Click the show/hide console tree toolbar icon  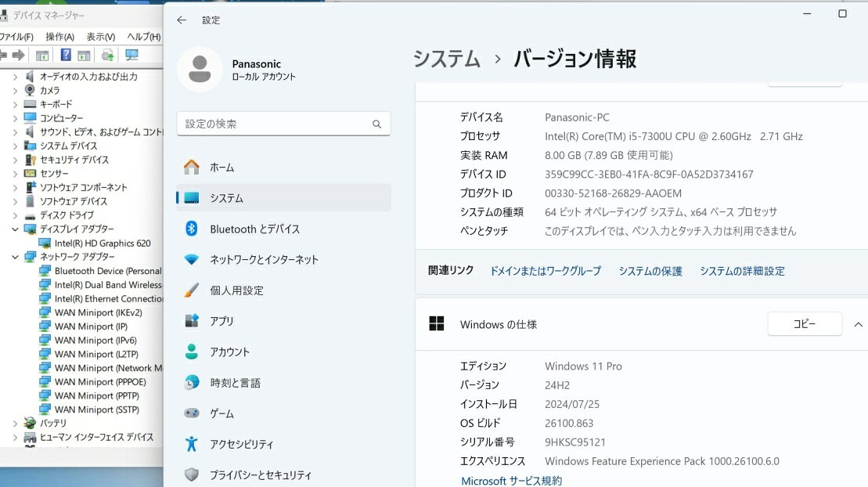42,55
